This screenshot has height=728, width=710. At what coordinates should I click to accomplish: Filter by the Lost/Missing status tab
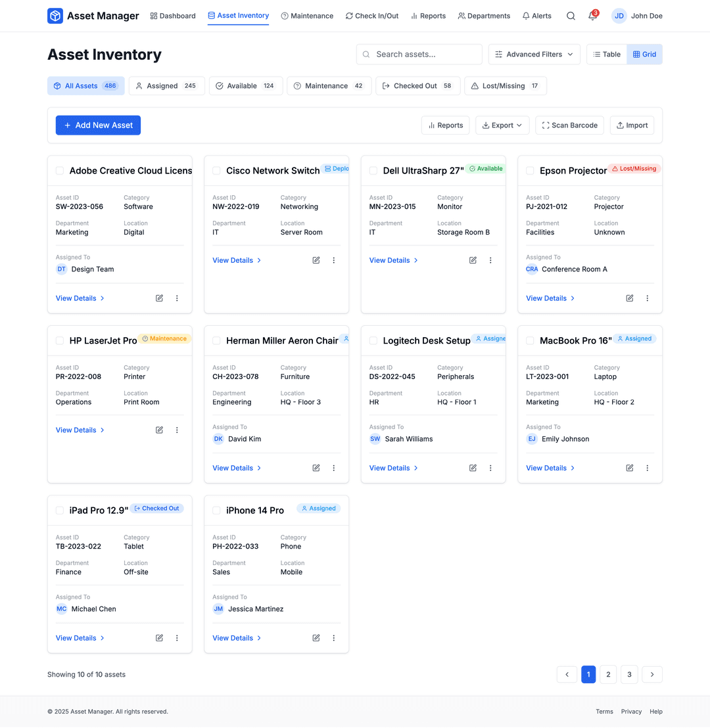pyautogui.click(x=506, y=85)
